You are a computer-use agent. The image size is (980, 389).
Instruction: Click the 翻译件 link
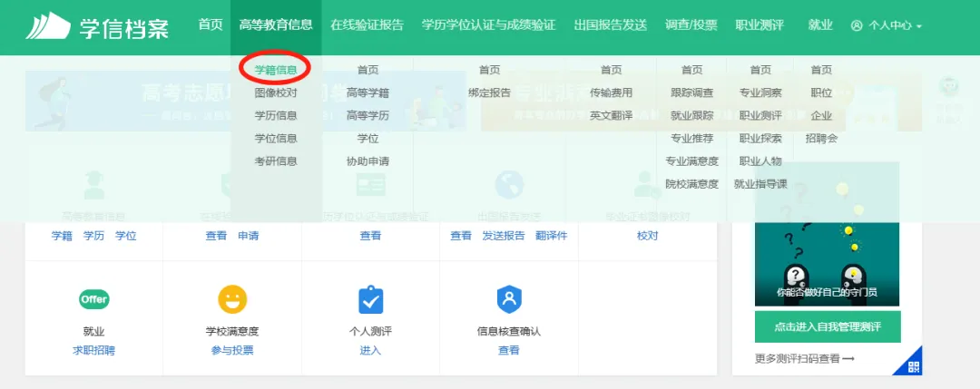click(x=552, y=236)
